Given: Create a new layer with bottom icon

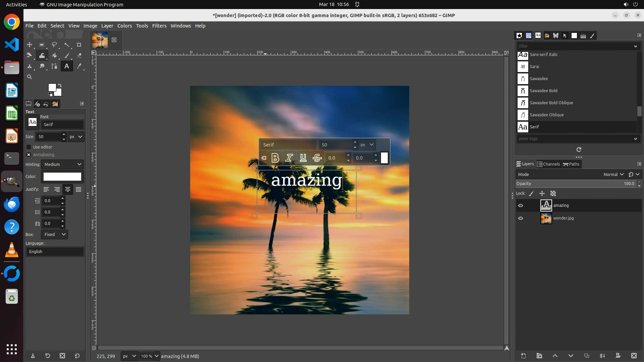Looking at the screenshot, I should click(523, 356).
